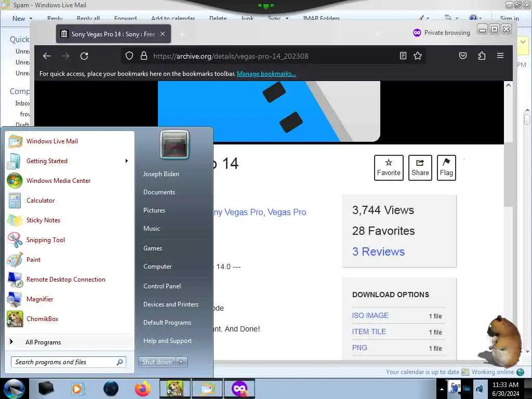Reload the archive.org page

(84, 56)
